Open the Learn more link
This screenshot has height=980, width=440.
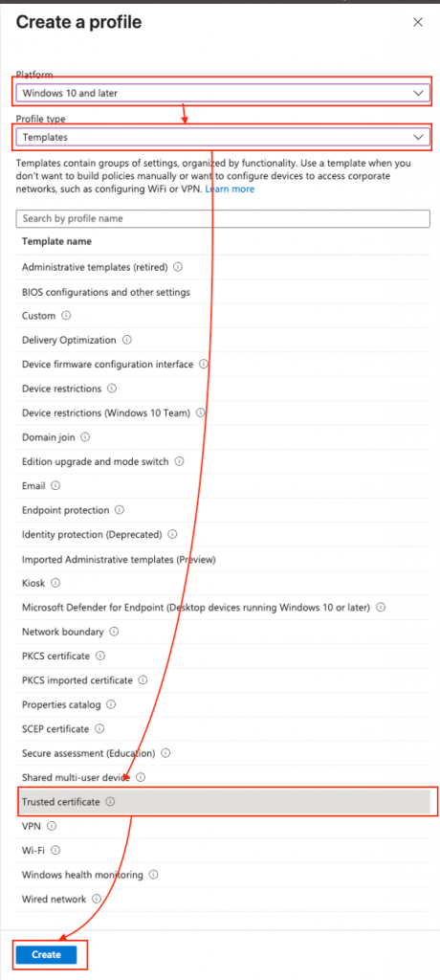[x=230, y=189]
